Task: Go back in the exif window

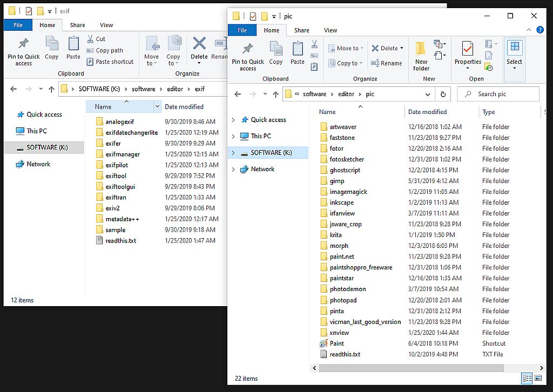Action: [14, 89]
